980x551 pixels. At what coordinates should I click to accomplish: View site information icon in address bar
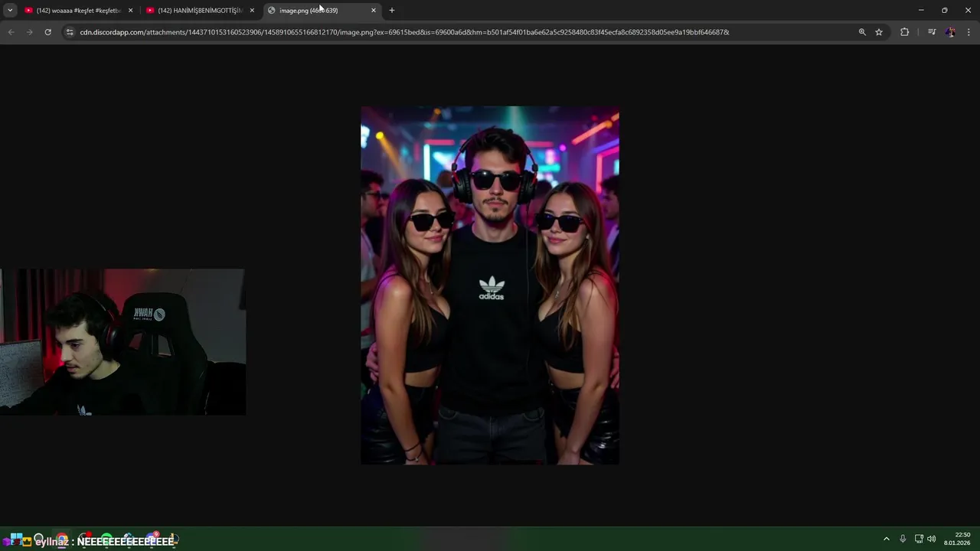coord(70,32)
